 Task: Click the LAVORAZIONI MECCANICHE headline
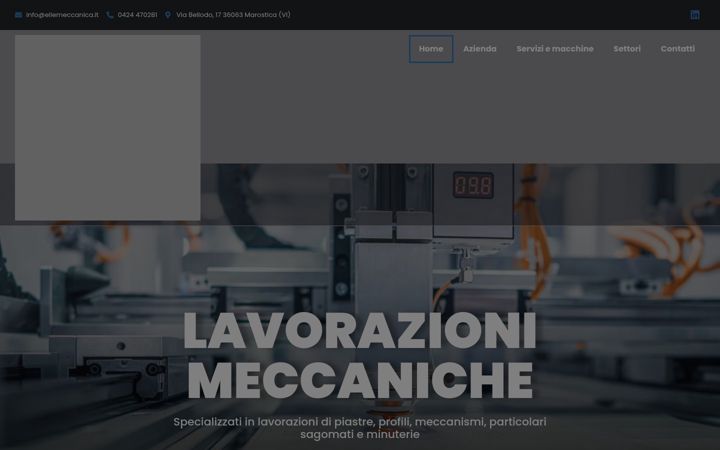(x=360, y=355)
